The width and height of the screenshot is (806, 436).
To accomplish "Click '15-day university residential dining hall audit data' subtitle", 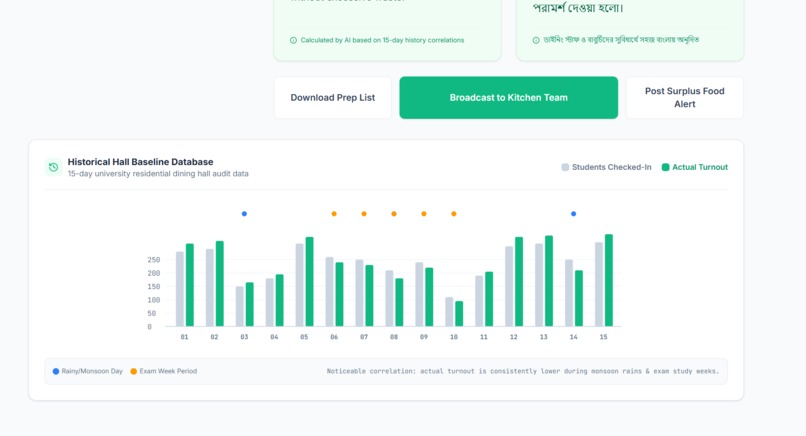I will (158, 174).
